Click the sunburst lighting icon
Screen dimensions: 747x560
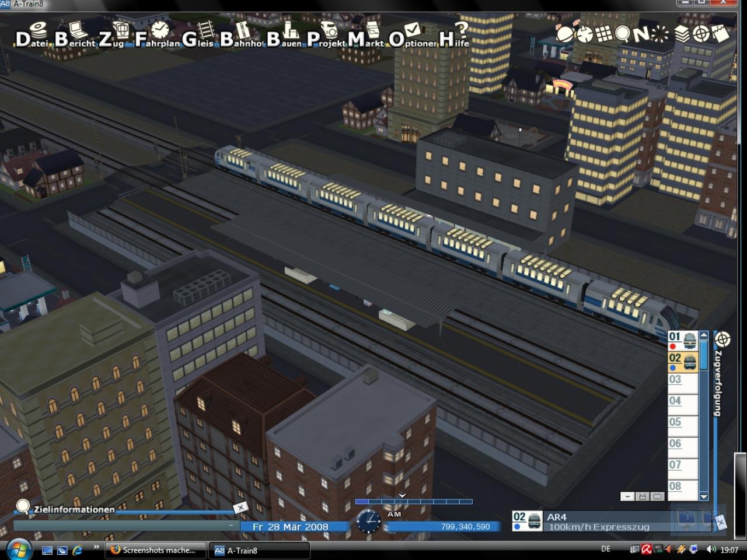660,34
